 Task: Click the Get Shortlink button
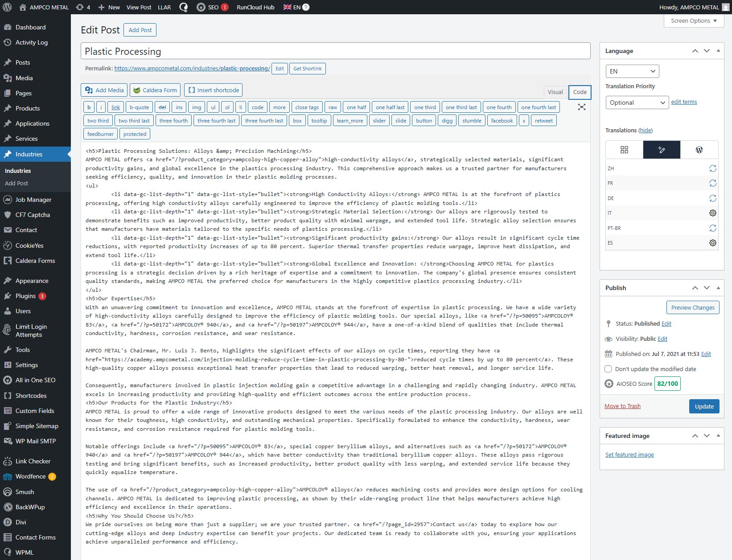pyautogui.click(x=308, y=69)
